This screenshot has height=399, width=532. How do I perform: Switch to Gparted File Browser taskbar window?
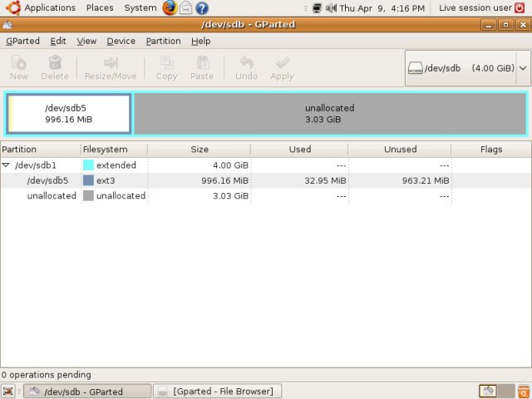tap(219, 391)
